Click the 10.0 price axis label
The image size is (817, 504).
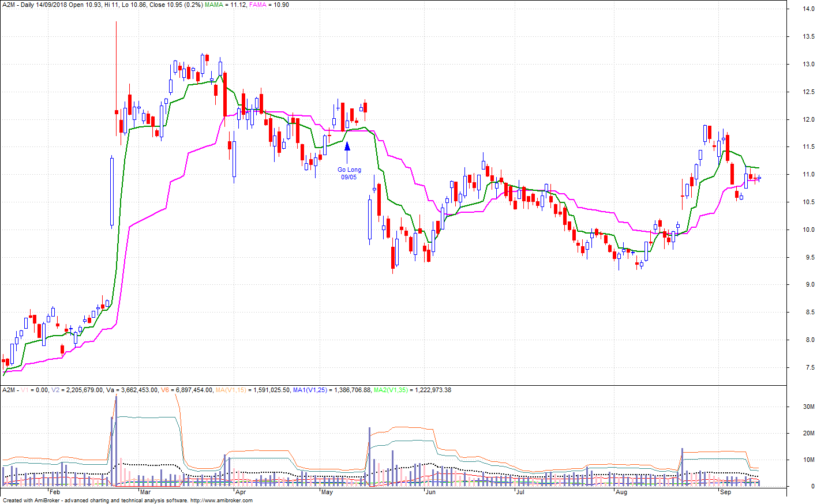808,230
